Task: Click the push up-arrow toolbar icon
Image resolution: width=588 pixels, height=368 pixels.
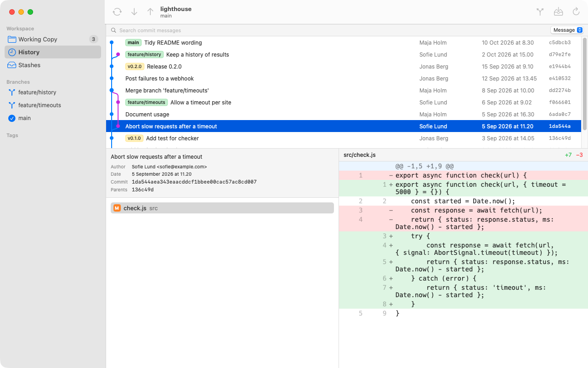Action: click(x=150, y=12)
